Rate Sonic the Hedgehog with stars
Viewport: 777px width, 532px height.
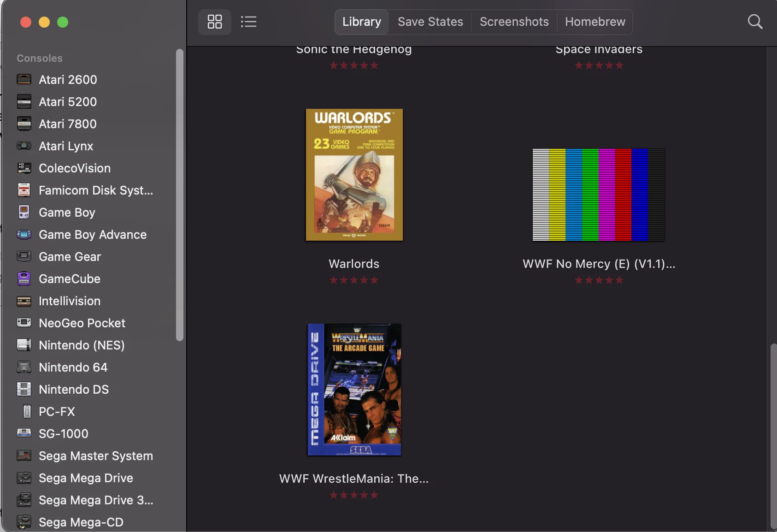tap(354, 65)
